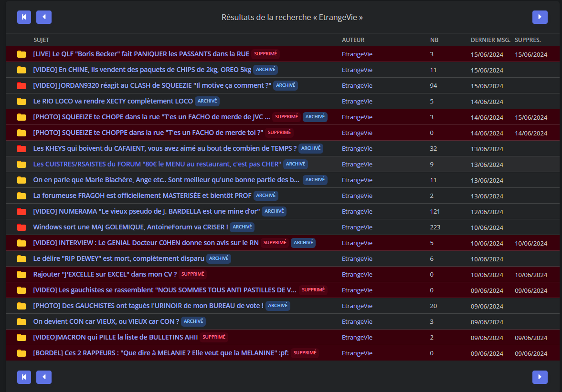This screenshot has width=562, height=392.
Task: Go to first page using top button
Action: click(24, 17)
